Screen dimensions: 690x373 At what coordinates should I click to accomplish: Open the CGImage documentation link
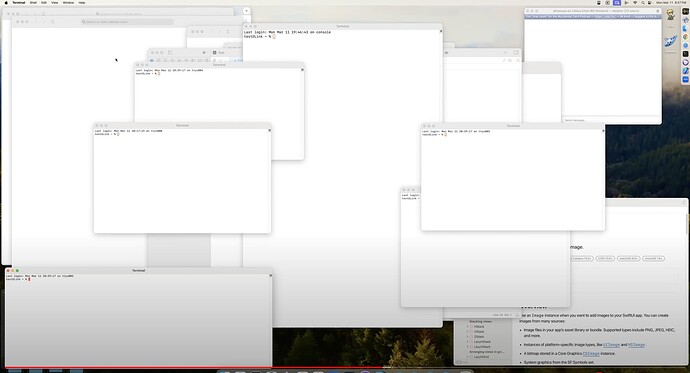coord(591,354)
